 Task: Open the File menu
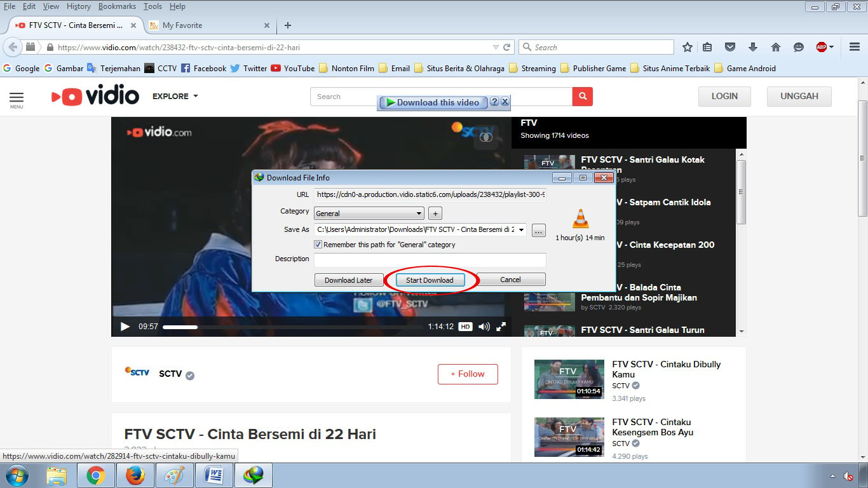pos(10,6)
